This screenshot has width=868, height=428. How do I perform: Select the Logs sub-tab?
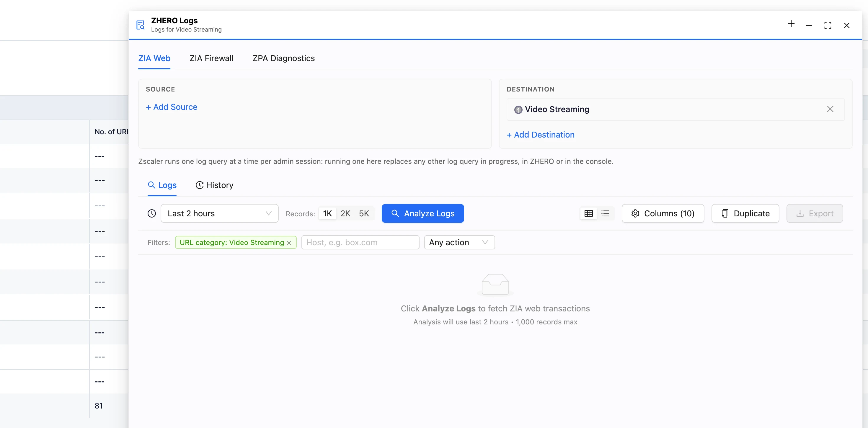(x=162, y=185)
